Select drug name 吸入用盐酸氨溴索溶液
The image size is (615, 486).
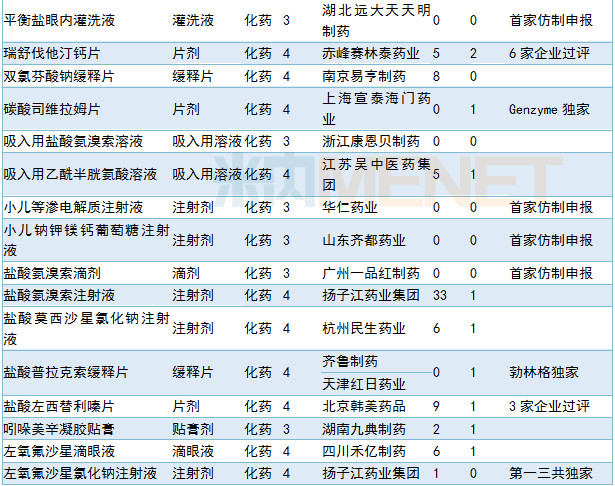click(x=73, y=141)
